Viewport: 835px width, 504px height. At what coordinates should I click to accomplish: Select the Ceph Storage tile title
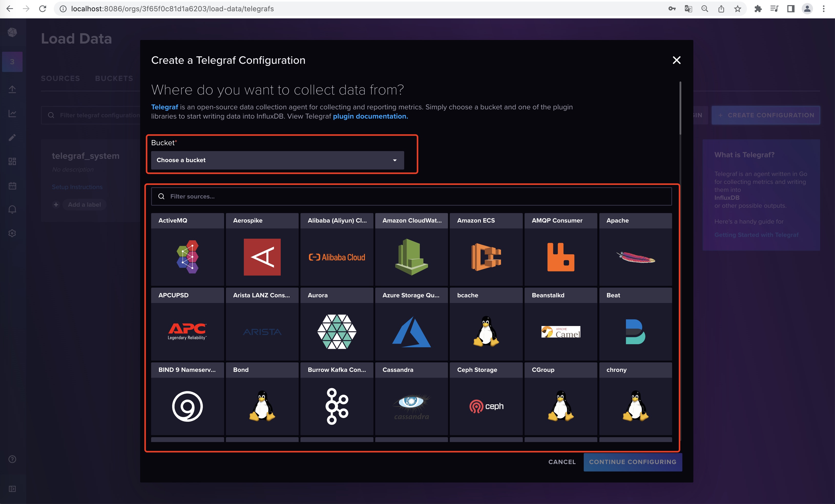(477, 370)
